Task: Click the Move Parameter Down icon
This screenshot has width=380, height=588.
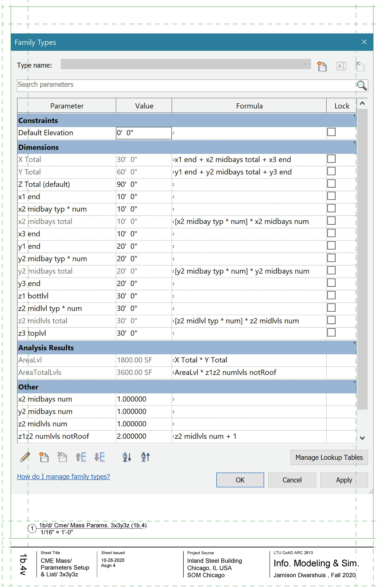Action: point(99,457)
